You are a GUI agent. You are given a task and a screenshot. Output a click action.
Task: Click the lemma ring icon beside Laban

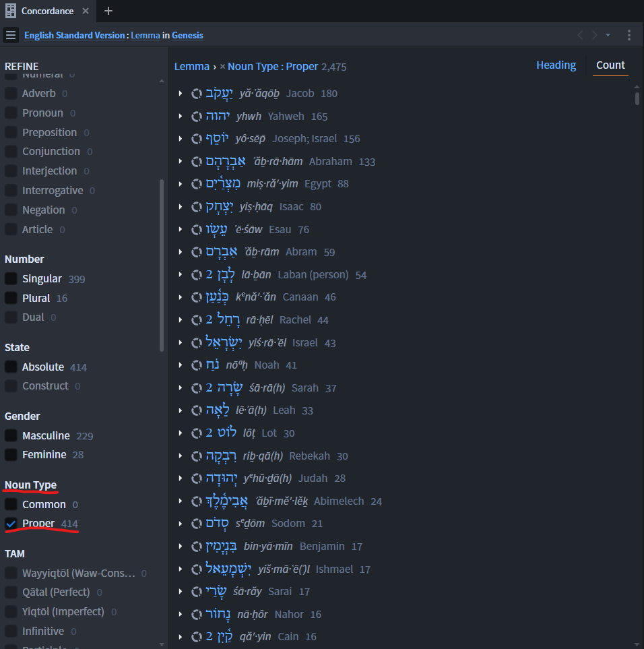click(197, 275)
